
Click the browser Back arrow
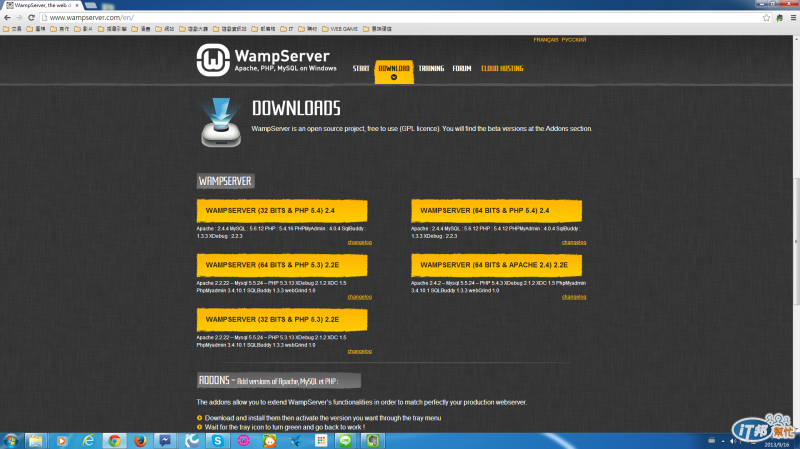(7, 17)
